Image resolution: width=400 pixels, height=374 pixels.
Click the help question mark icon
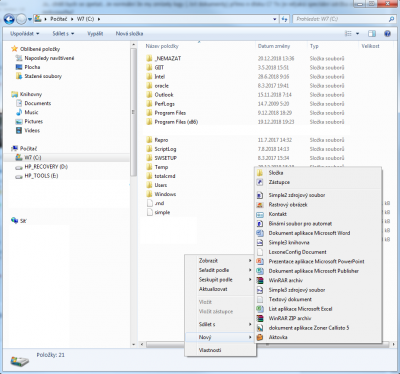click(387, 33)
